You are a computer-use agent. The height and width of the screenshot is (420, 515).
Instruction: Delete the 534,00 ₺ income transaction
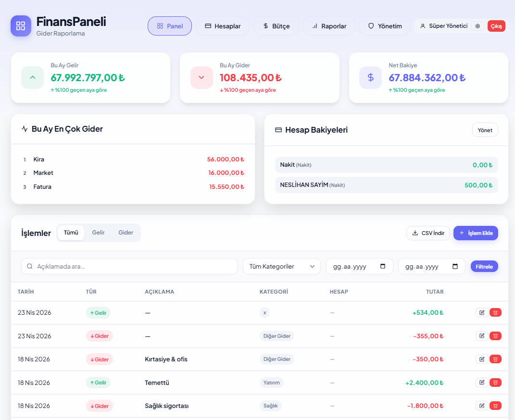pos(495,313)
